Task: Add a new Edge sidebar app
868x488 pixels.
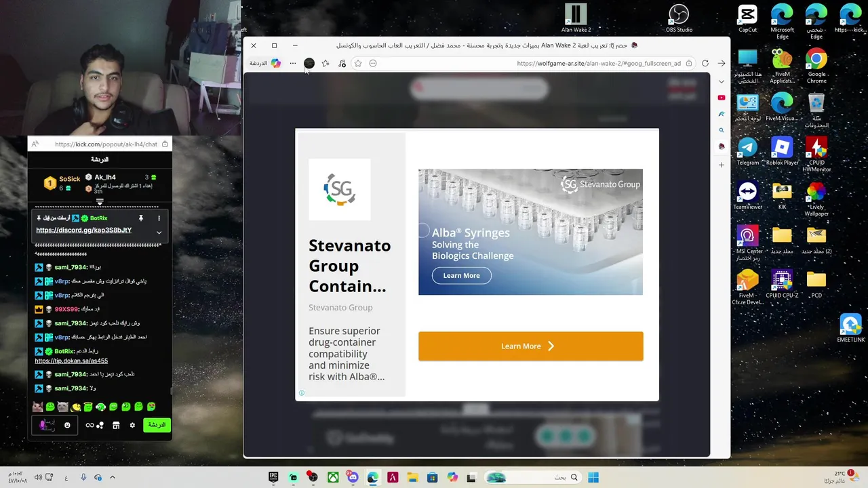Action: 722,165
